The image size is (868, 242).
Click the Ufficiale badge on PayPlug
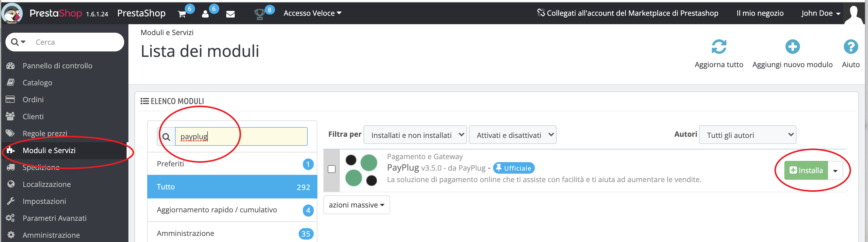(514, 168)
